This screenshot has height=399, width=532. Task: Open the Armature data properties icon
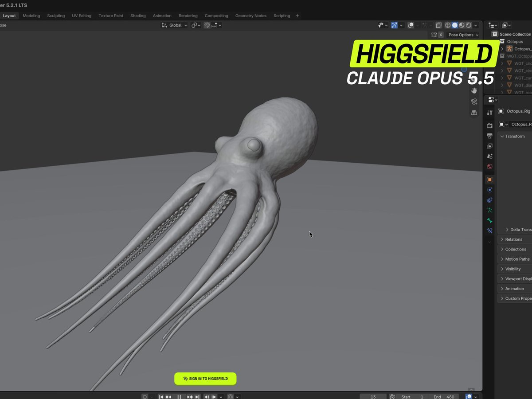489,210
